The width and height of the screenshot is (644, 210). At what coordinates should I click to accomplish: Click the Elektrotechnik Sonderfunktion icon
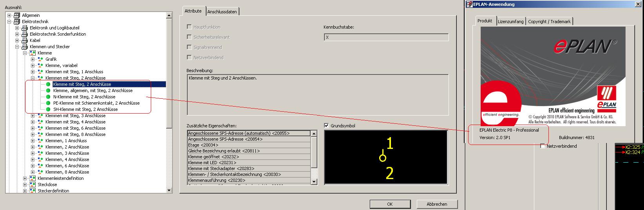[x=25, y=34]
